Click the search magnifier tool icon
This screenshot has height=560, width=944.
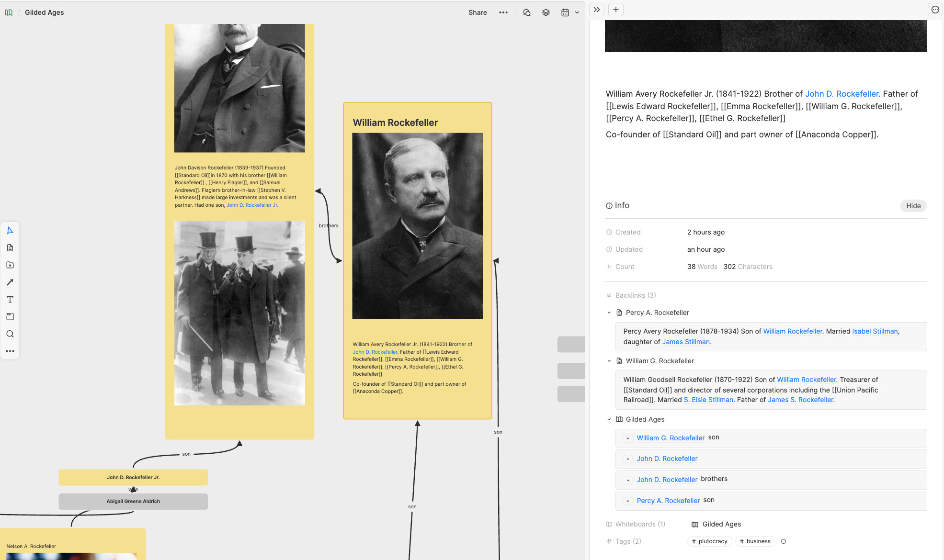point(10,334)
